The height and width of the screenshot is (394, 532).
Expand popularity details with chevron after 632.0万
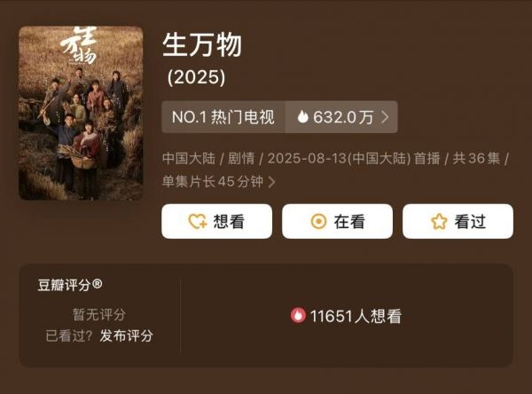point(385,117)
